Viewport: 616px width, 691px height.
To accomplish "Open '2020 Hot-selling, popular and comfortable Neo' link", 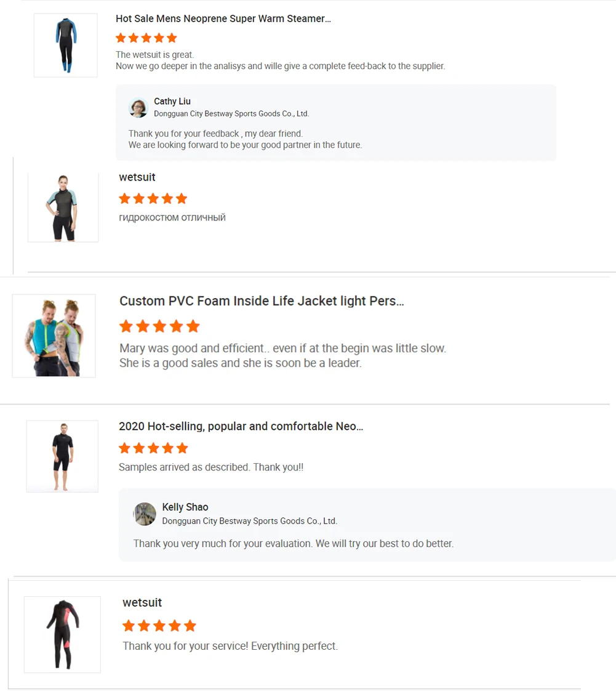I will click(x=240, y=426).
